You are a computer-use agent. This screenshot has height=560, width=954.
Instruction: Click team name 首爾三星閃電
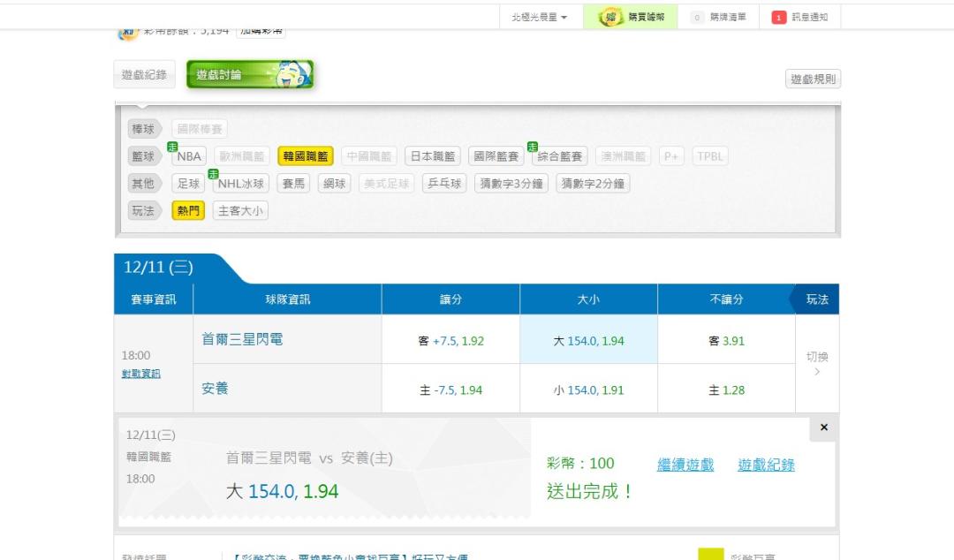coord(242,339)
